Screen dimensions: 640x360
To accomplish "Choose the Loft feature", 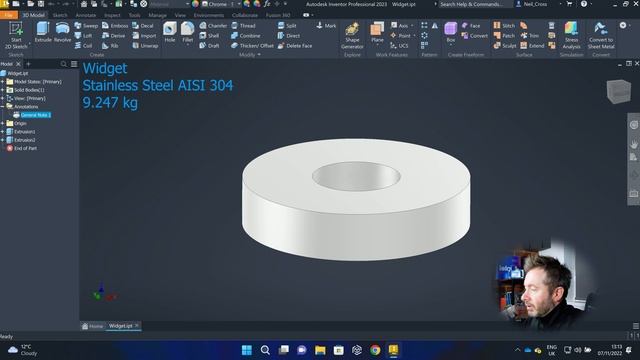I will tap(83, 36).
